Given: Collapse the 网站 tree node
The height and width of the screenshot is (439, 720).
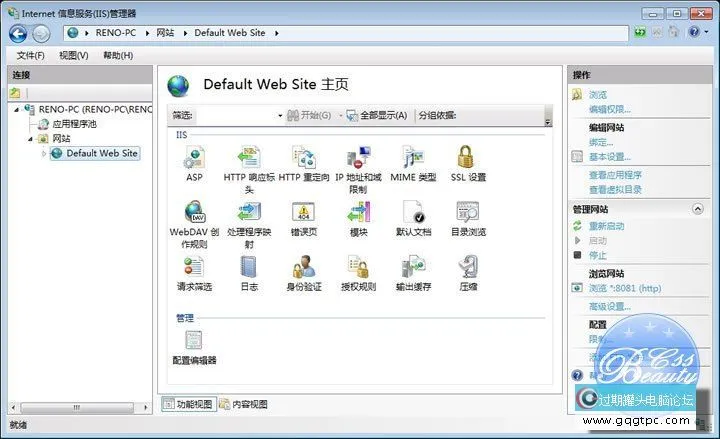Looking at the screenshot, I should coord(30,139).
